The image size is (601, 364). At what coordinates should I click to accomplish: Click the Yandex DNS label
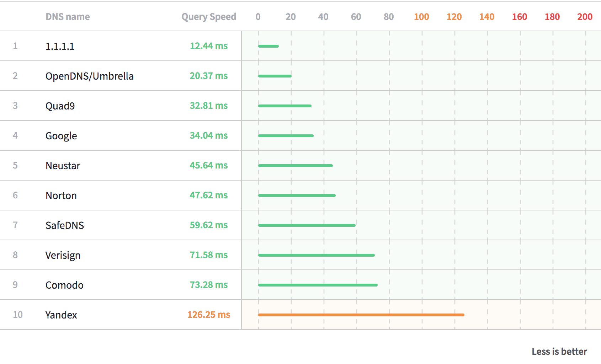click(x=61, y=315)
